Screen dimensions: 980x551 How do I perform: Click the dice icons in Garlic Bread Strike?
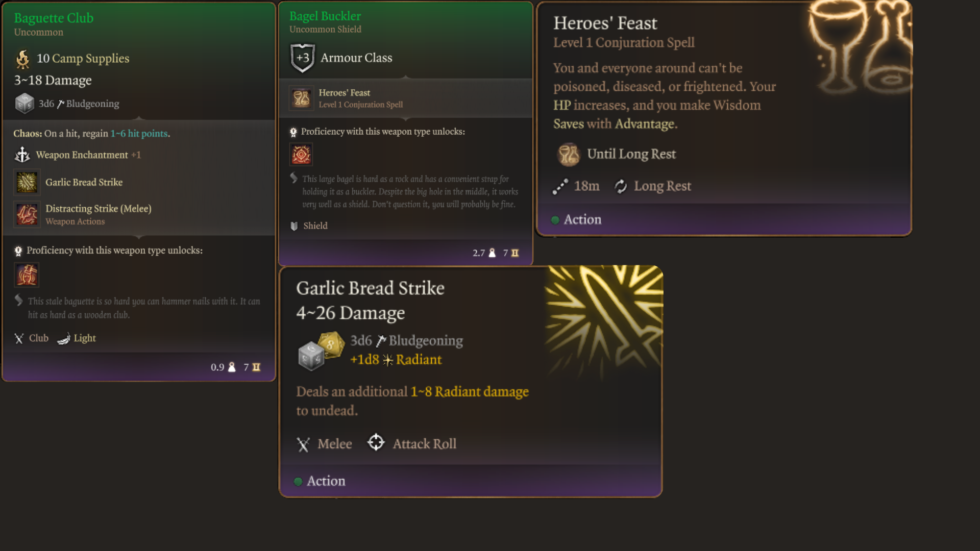tap(320, 350)
